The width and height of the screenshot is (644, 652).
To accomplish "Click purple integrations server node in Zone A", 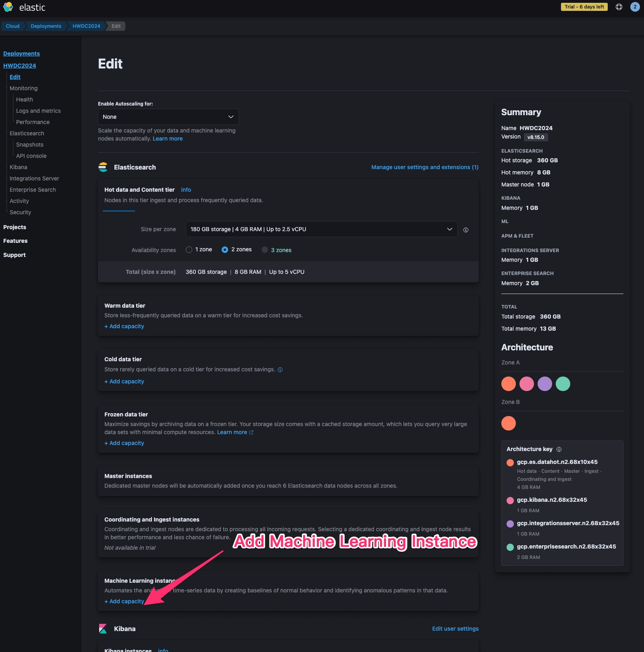I will click(545, 384).
